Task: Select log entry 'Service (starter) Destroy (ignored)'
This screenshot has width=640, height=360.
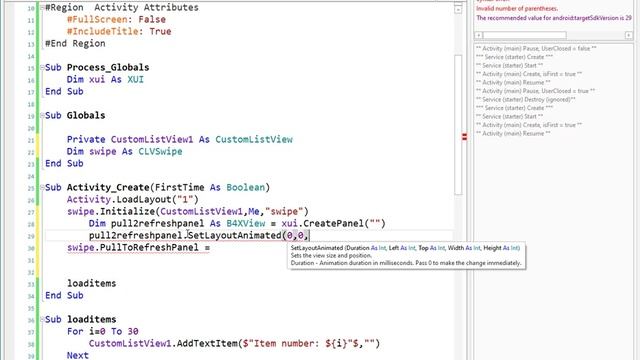Action: 526,100
